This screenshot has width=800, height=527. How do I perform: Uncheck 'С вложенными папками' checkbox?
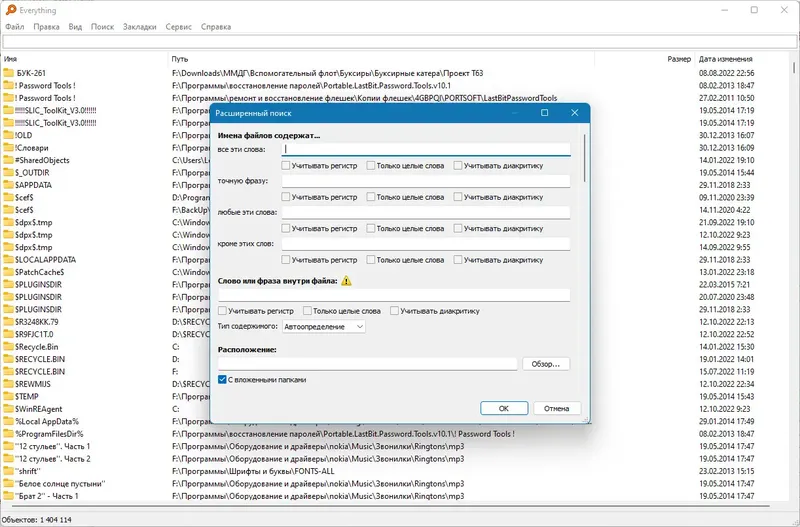(x=222, y=380)
